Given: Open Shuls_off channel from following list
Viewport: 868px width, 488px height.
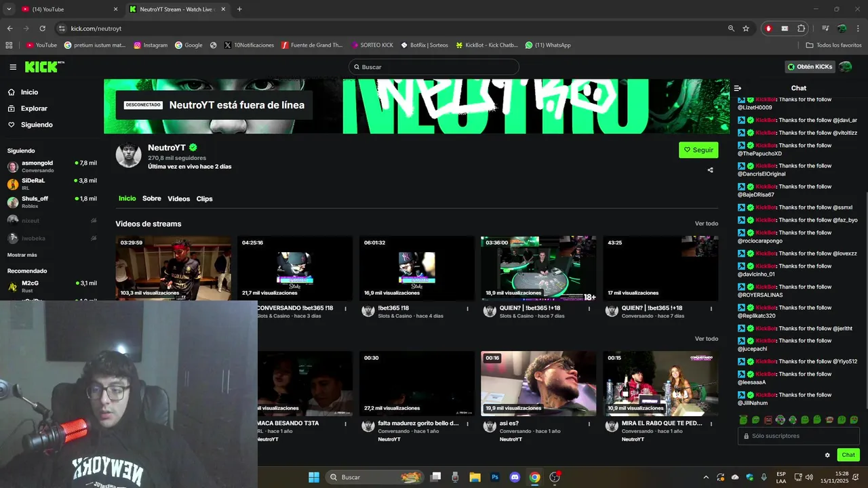Looking at the screenshot, I should click(52, 202).
